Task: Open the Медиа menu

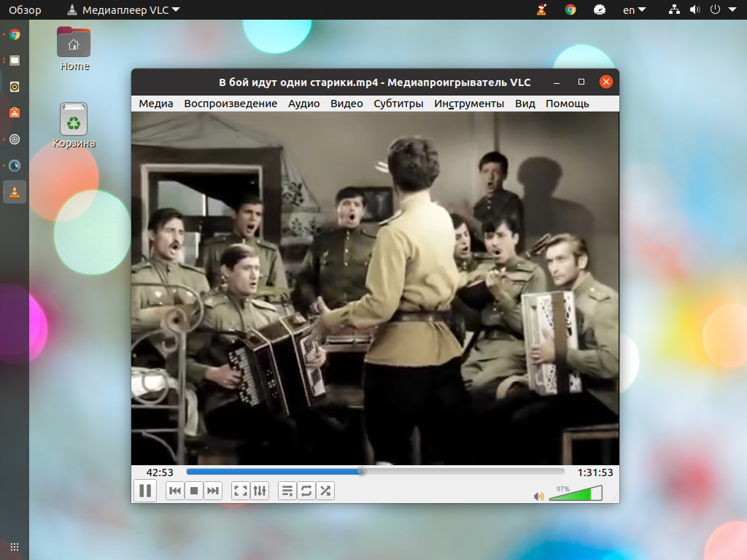Action: click(156, 104)
